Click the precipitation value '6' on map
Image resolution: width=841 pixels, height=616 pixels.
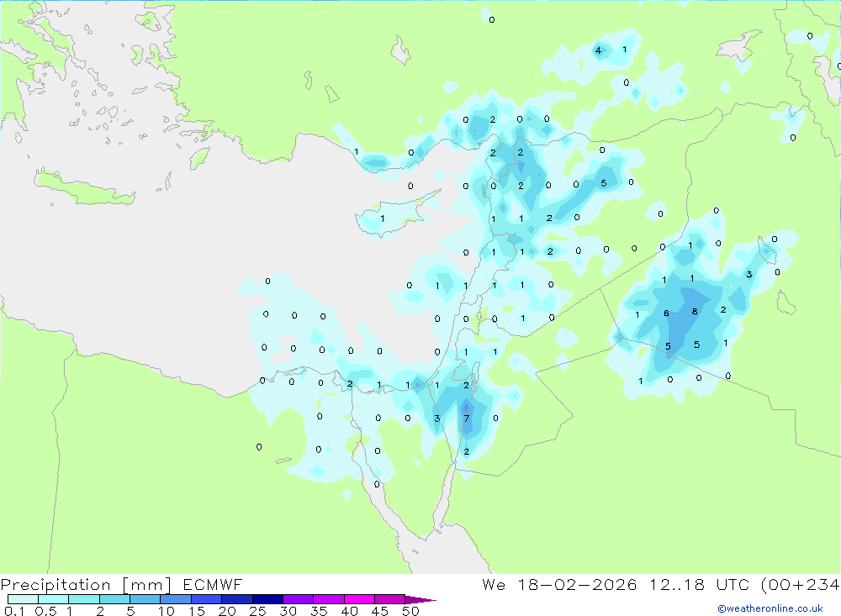pos(666,313)
